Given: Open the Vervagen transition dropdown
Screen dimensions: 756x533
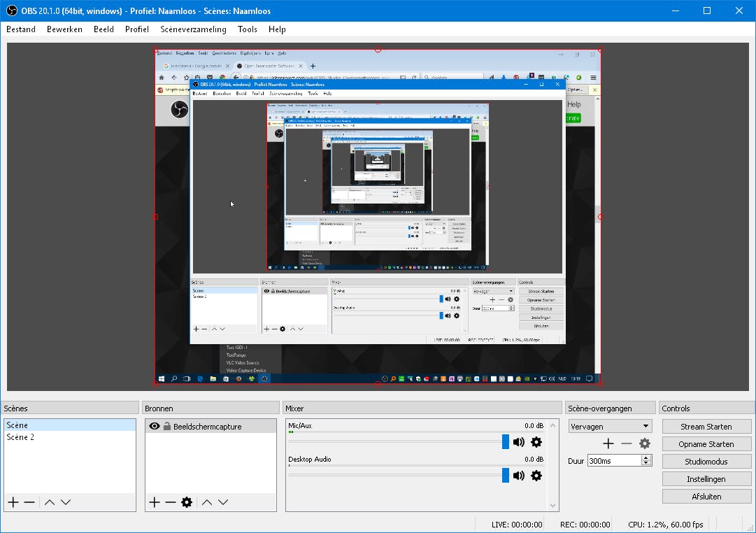Looking at the screenshot, I should [609, 426].
